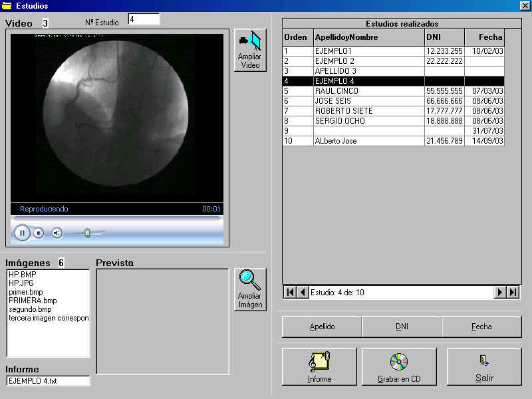
Task: Open the Informe report button
Action: (319, 366)
